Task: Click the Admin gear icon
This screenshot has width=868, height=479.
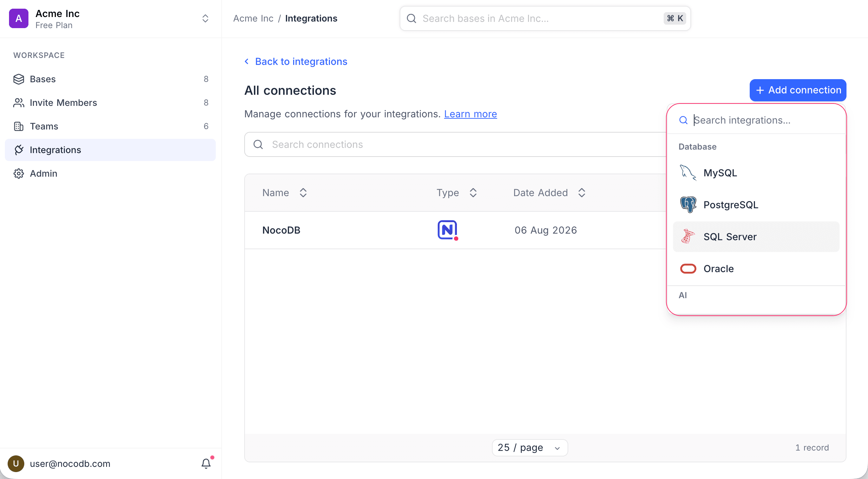Action: tap(19, 174)
